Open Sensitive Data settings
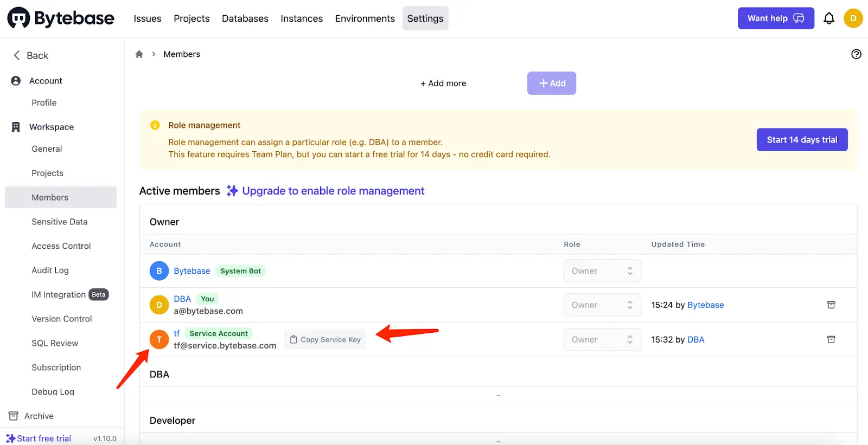 coord(61,222)
